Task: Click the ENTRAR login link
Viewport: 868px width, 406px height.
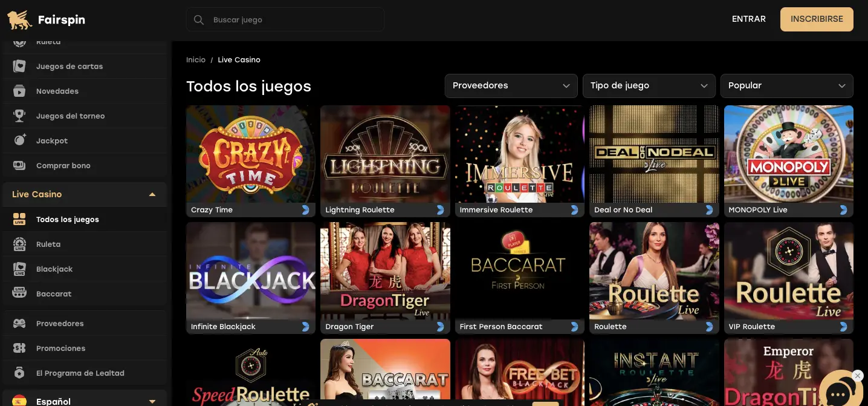Action: (x=749, y=19)
